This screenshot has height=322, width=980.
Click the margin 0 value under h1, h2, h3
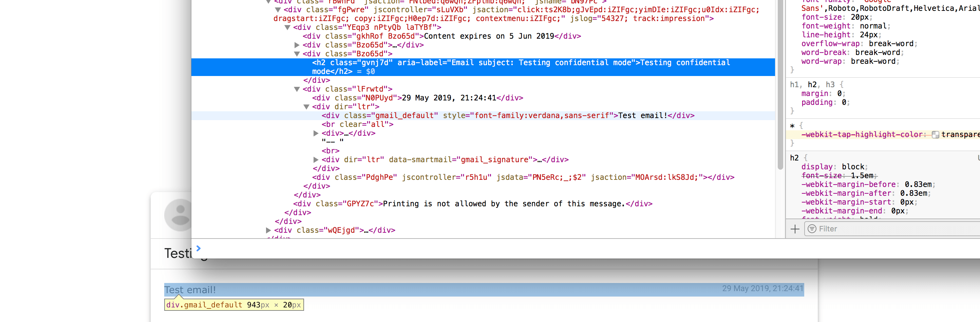tap(839, 94)
